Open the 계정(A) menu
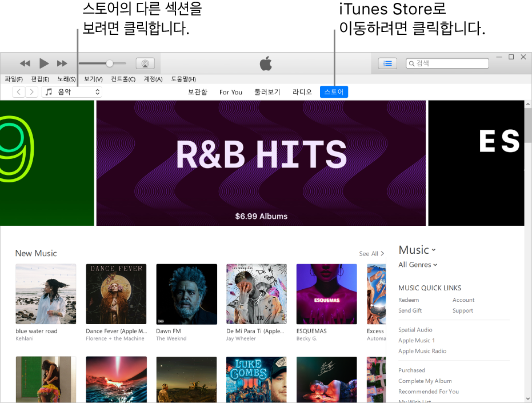This screenshot has width=532, height=403. tap(153, 79)
